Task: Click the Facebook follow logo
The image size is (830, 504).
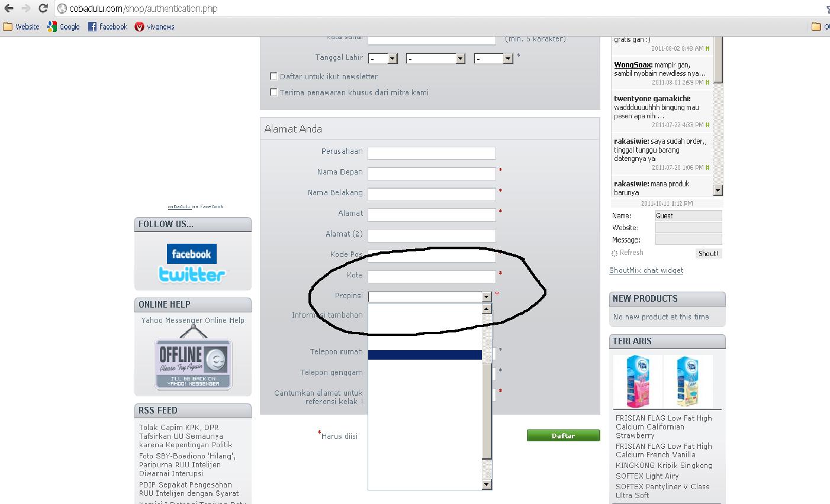Action: pyautogui.click(x=192, y=254)
